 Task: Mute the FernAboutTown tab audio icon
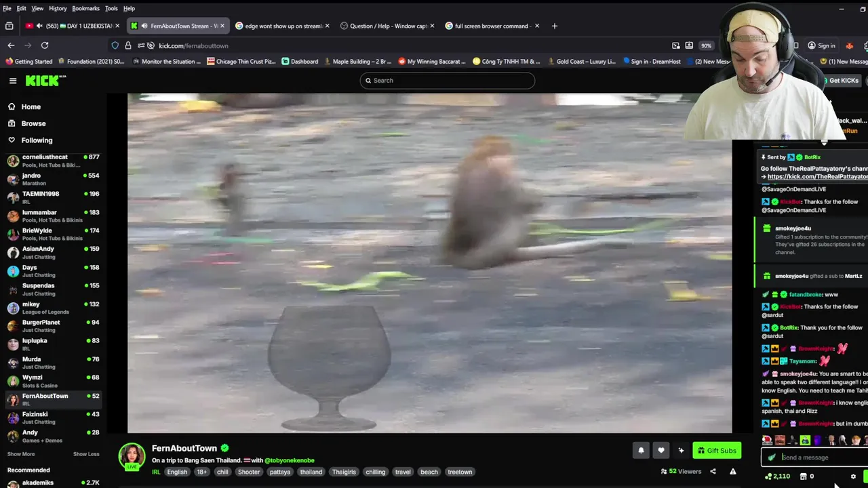(144, 26)
